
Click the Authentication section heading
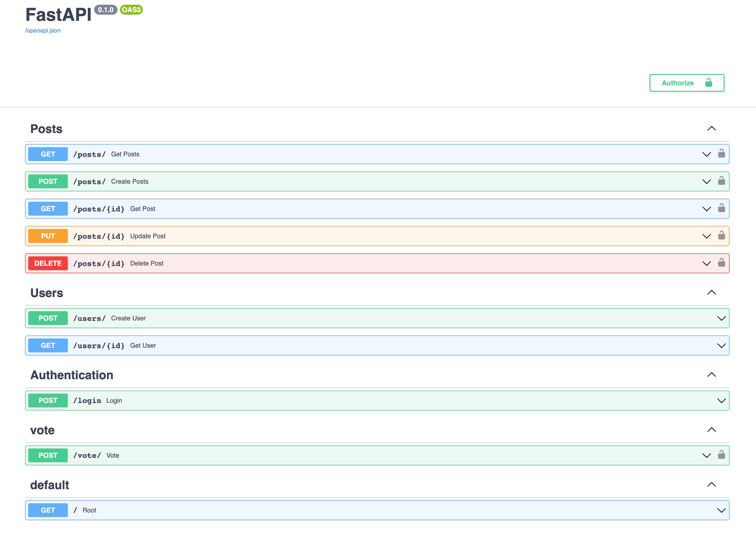coord(72,375)
